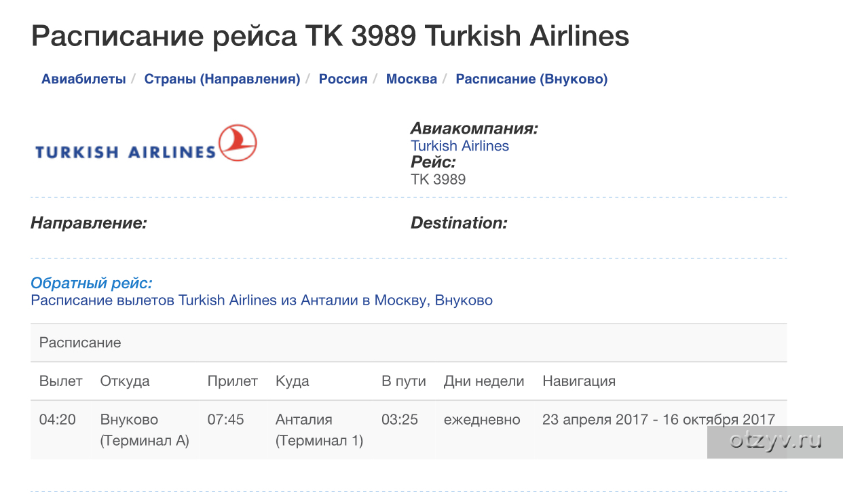
Task: Click the Turkish Airlines logo image
Action: [x=146, y=144]
